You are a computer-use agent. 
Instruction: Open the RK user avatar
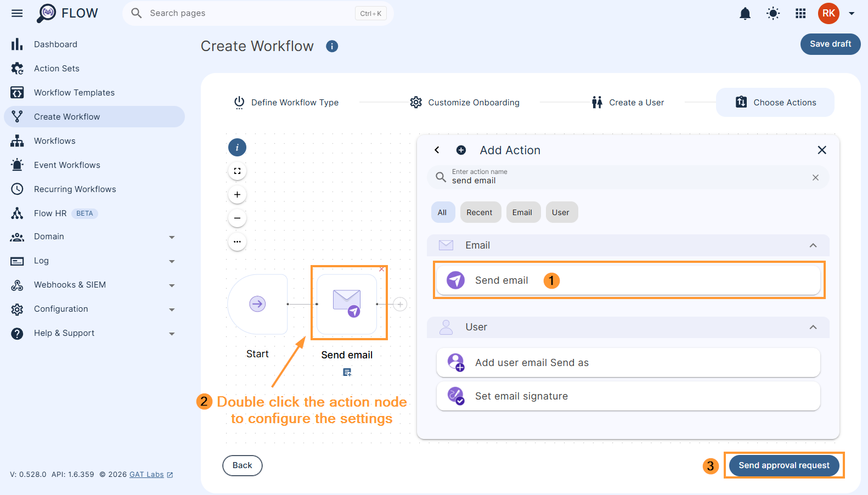[x=828, y=13]
